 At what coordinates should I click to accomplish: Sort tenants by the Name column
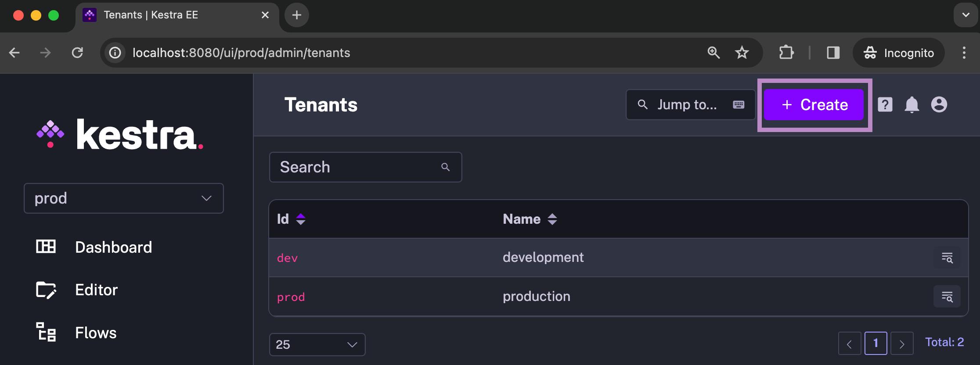point(552,219)
